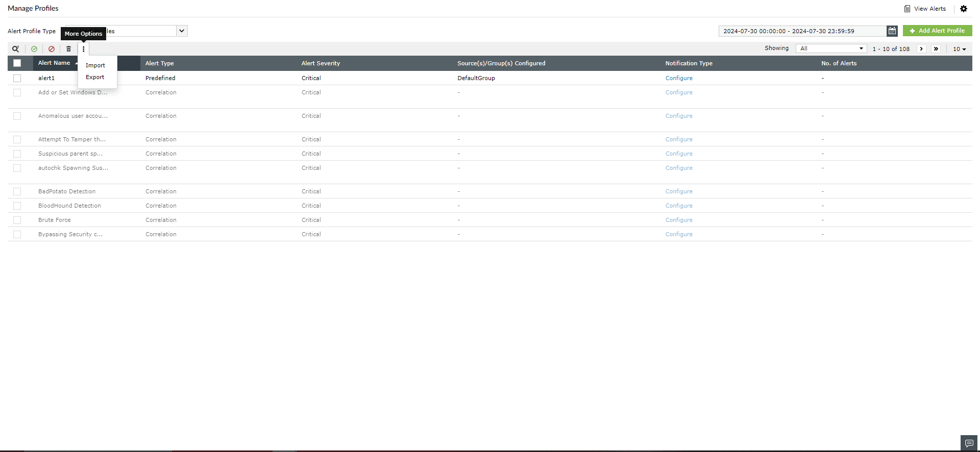980x452 pixels.
Task: Click the Notification Type column header
Action: (689, 63)
